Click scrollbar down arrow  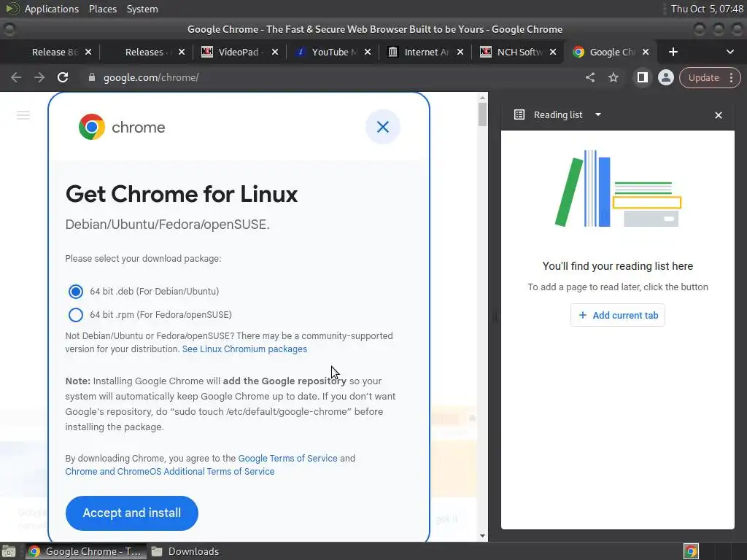pos(482,536)
